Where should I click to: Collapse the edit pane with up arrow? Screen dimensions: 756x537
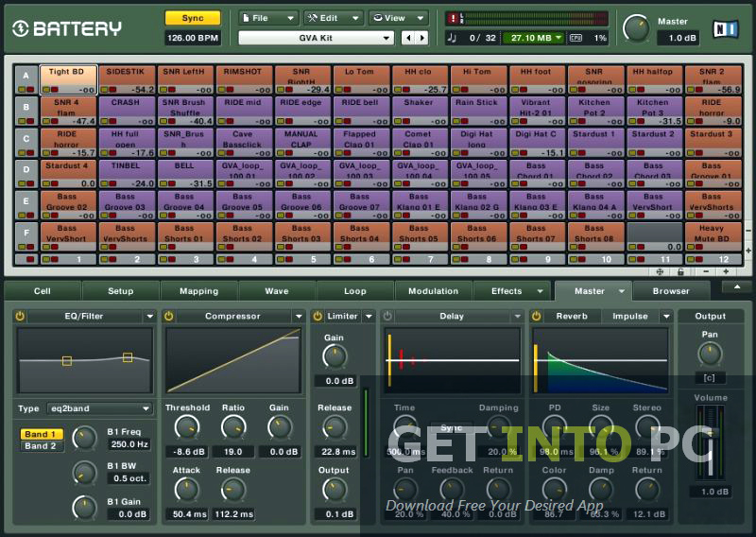pyautogui.click(x=737, y=287)
